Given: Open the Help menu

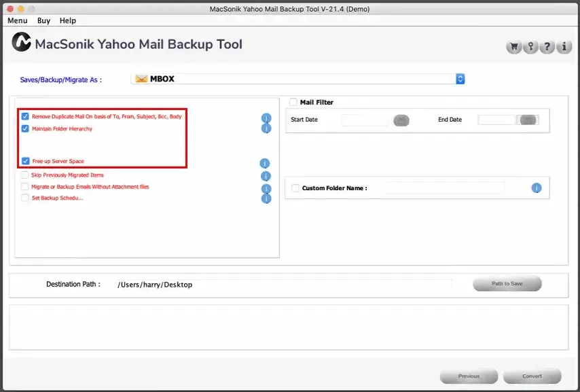Looking at the screenshot, I should tap(68, 20).
